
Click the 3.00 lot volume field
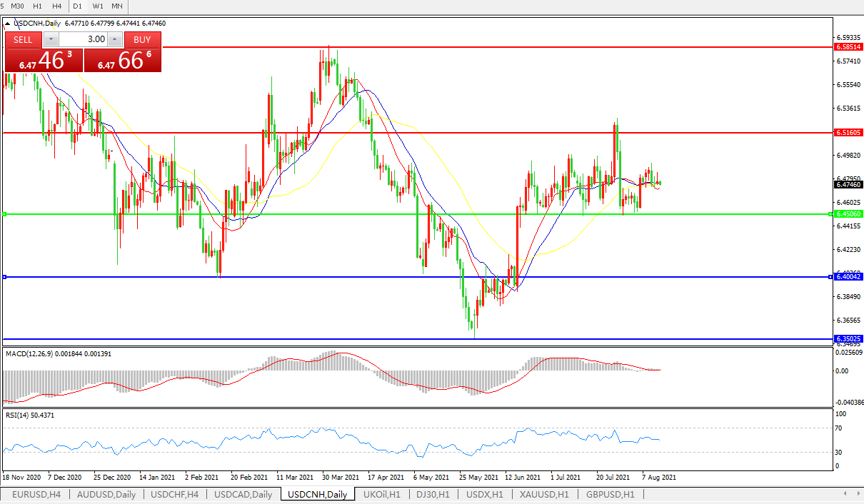pos(83,39)
